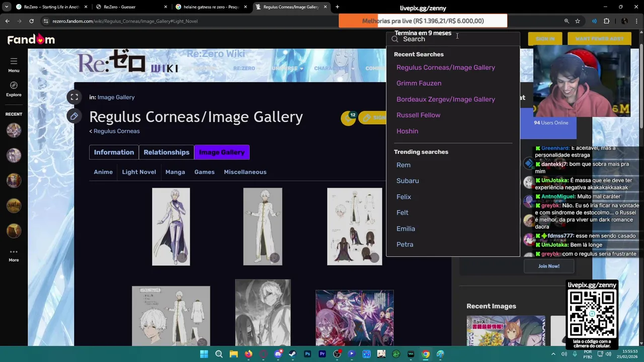Click the fullscreen expand icon beside the page title
This screenshot has height=362, width=644.
(x=74, y=97)
